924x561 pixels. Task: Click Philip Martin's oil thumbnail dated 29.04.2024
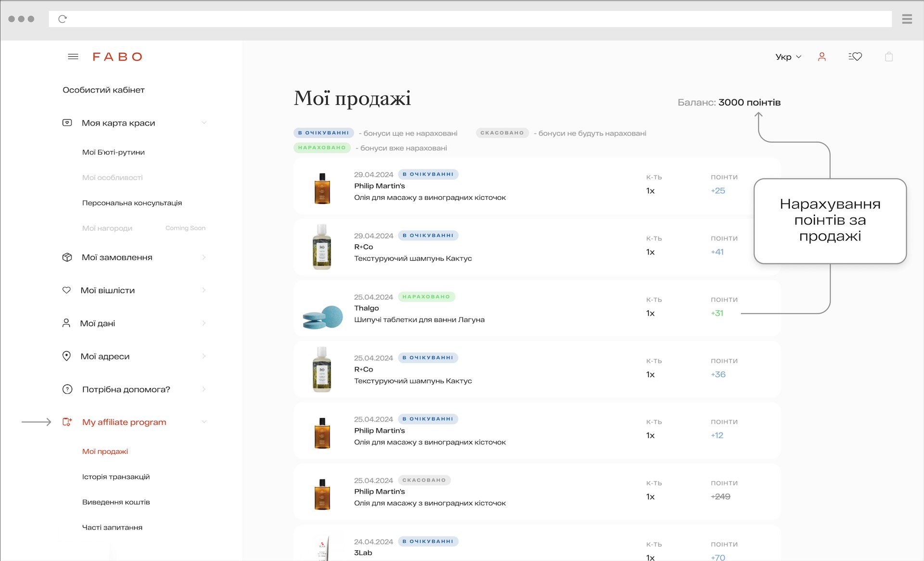point(322,188)
